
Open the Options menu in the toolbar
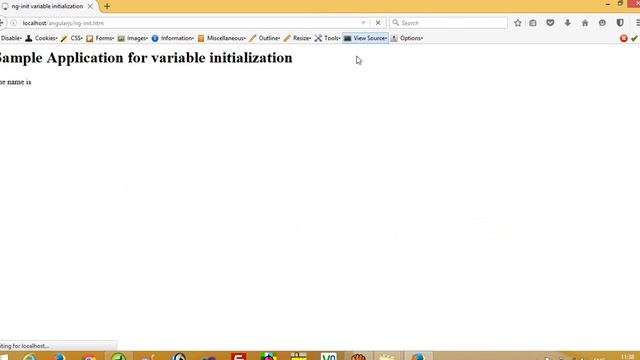[407, 38]
